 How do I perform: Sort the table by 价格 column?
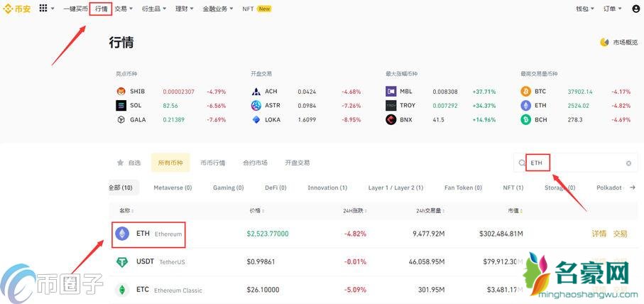pyautogui.click(x=257, y=211)
